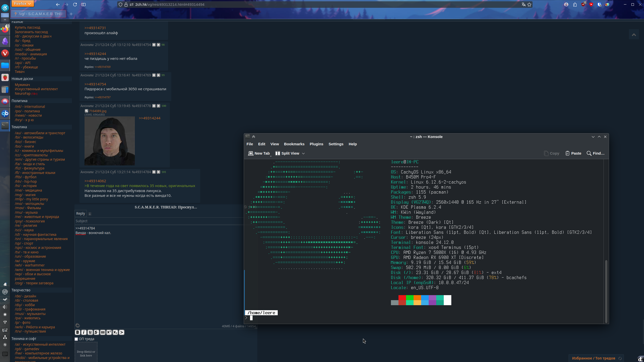Viewport: 644px width, 362px height.
Task: Open the Settings menu in Konsole
Action: click(x=336, y=144)
